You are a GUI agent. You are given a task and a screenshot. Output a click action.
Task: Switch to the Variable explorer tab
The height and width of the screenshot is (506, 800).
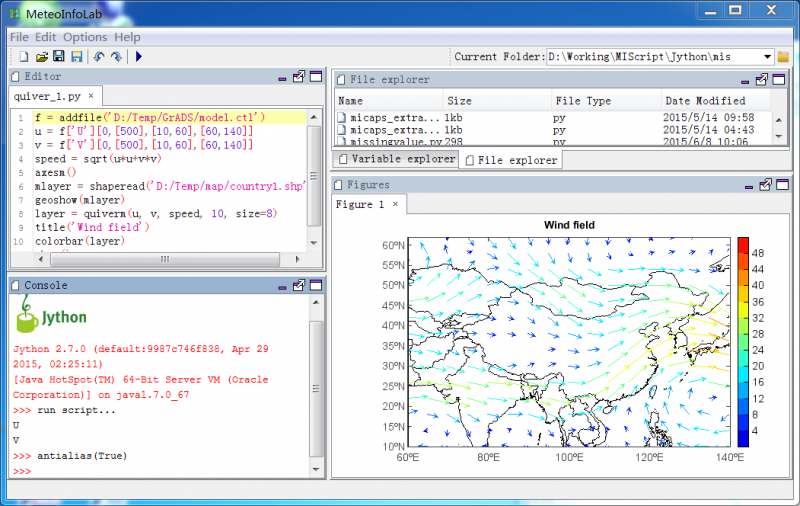click(x=396, y=159)
